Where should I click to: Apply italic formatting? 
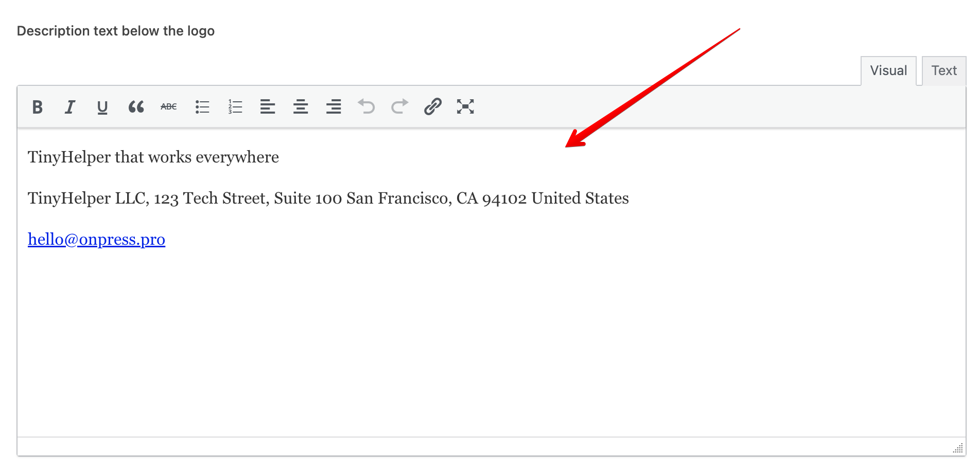click(69, 107)
